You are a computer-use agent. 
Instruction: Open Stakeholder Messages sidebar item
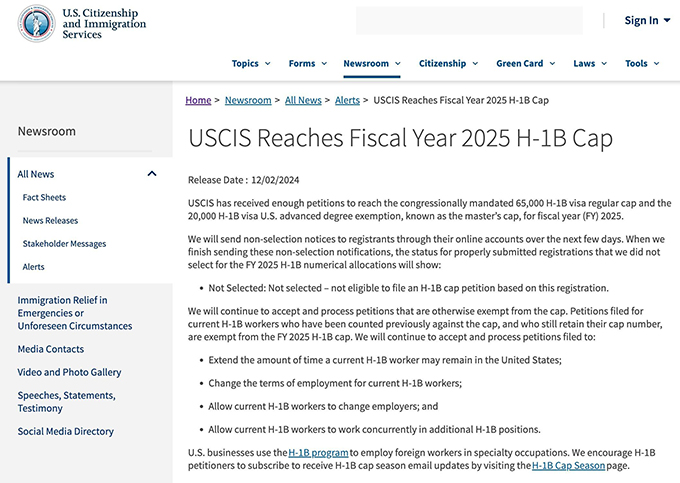click(x=64, y=244)
